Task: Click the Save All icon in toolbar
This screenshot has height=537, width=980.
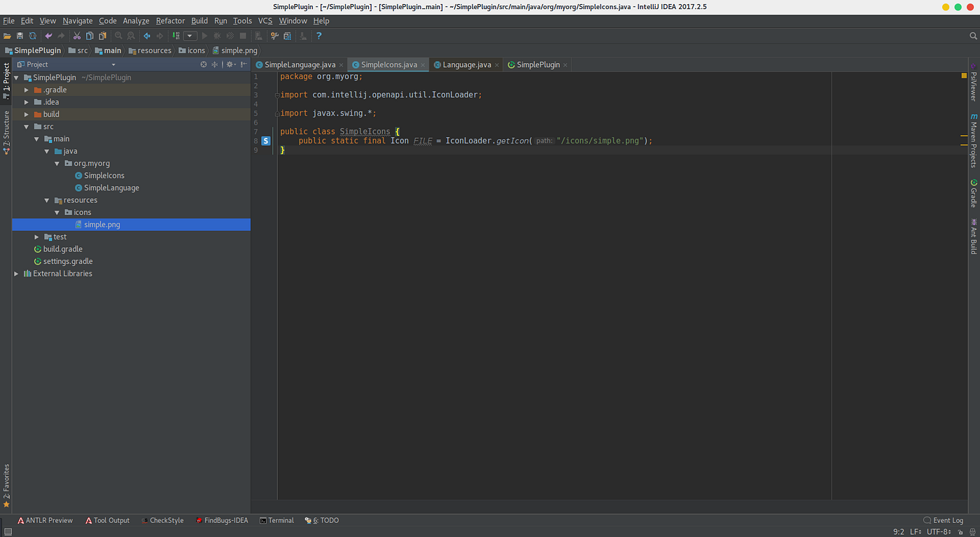Action: 20,35
